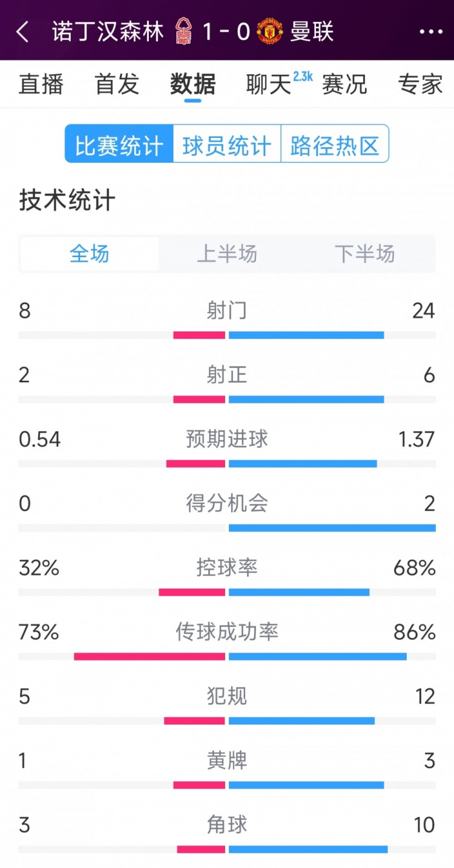Screen dimensions: 454x868
Task: Open the 聊天 chat tab
Action: [269, 84]
